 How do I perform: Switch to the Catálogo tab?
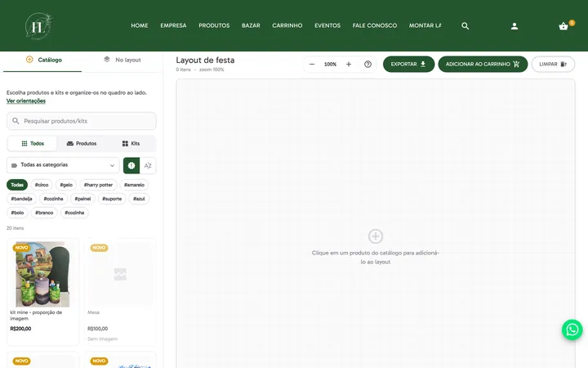[x=42, y=60]
